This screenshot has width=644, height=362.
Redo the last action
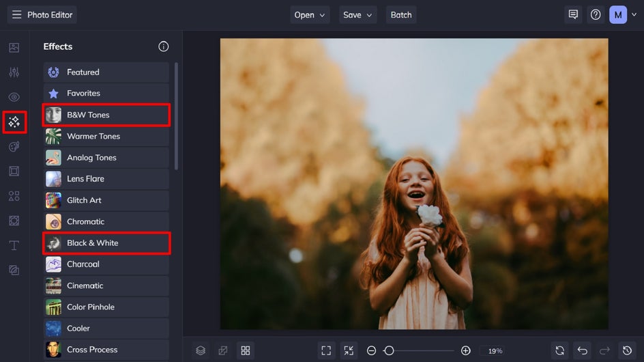pyautogui.click(x=604, y=350)
